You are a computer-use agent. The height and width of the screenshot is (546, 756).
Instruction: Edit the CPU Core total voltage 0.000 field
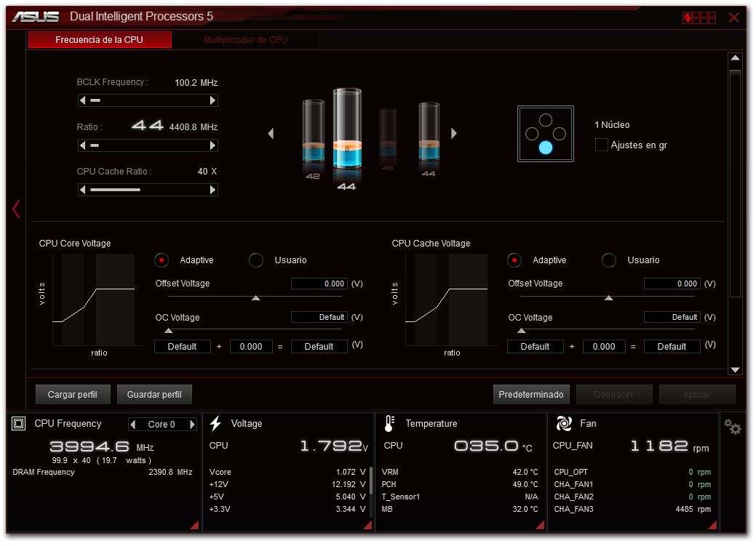pyautogui.click(x=251, y=347)
